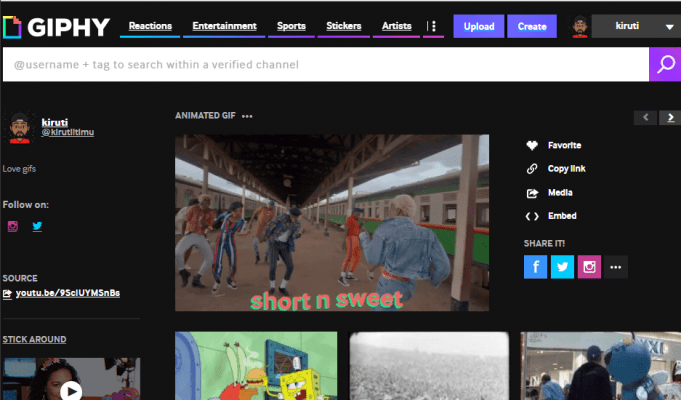Open the youtu.be source link
The height and width of the screenshot is (400, 681).
tap(68, 293)
